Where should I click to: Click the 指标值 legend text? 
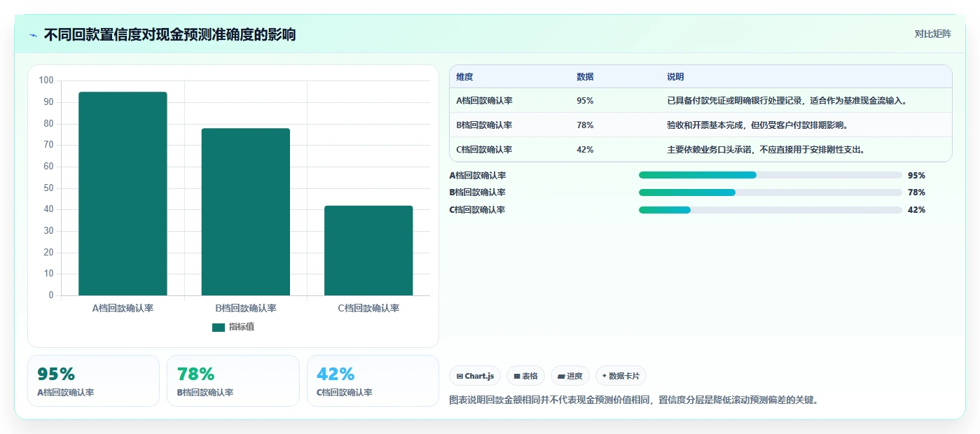(x=242, y=327)
